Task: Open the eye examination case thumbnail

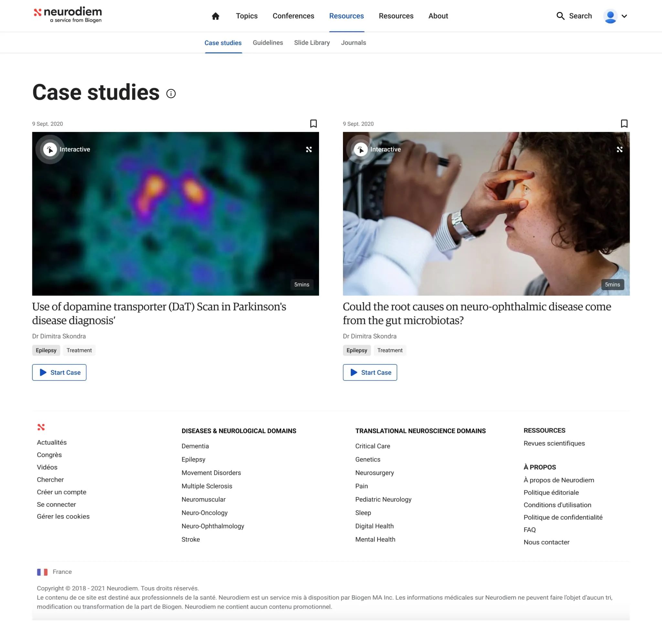Action: tap(486, 220)
